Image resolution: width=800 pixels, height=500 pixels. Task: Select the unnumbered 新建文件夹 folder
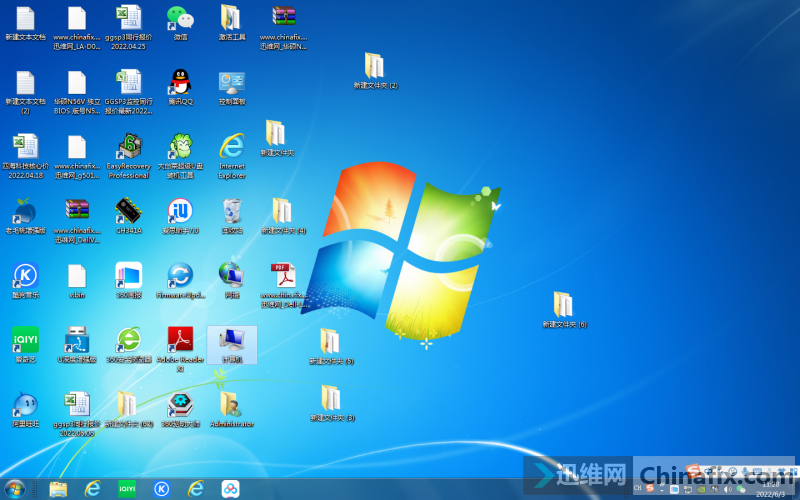point(277,138)
